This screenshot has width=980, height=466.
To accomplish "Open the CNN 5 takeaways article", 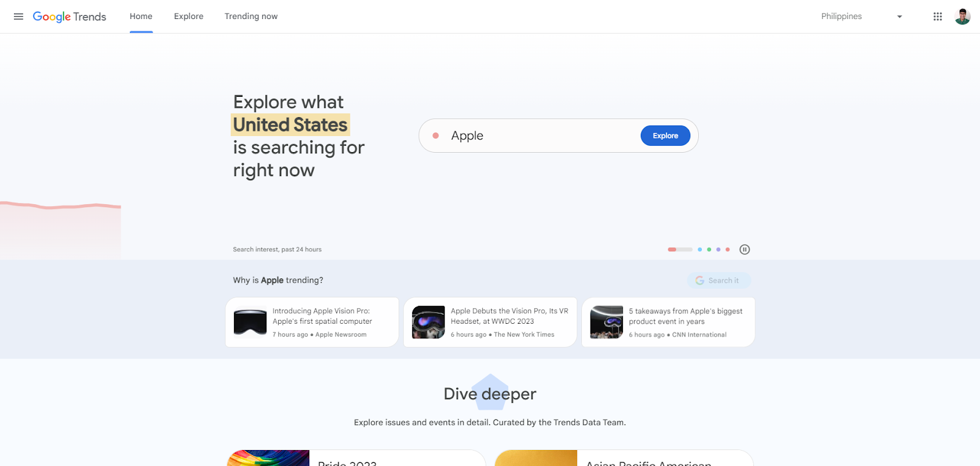I will pos(668,323).
